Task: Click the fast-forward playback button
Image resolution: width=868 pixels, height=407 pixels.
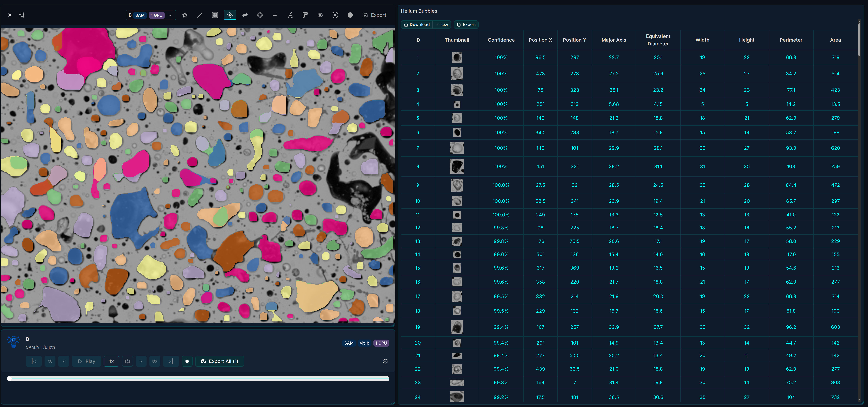Action: tap(155, 361)
